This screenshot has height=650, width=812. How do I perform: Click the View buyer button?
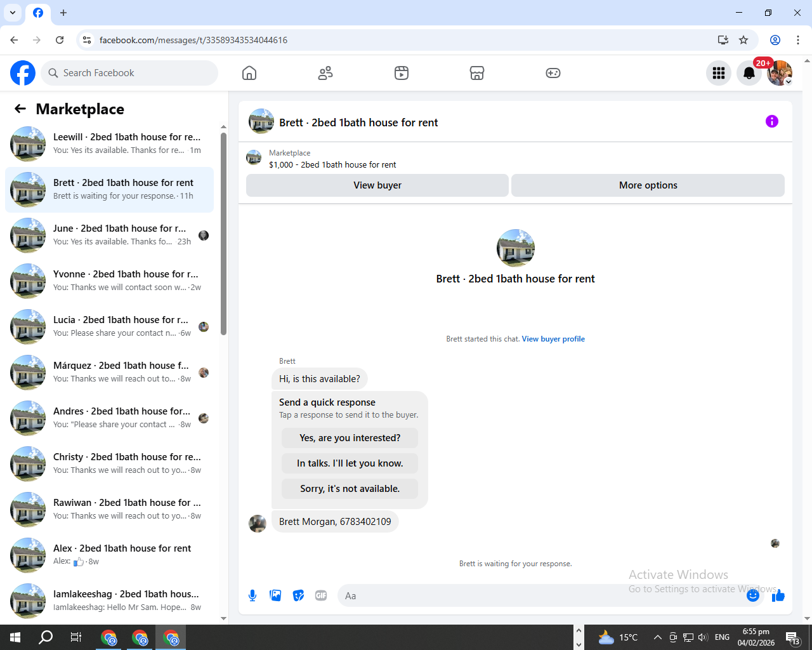point(377,185)
